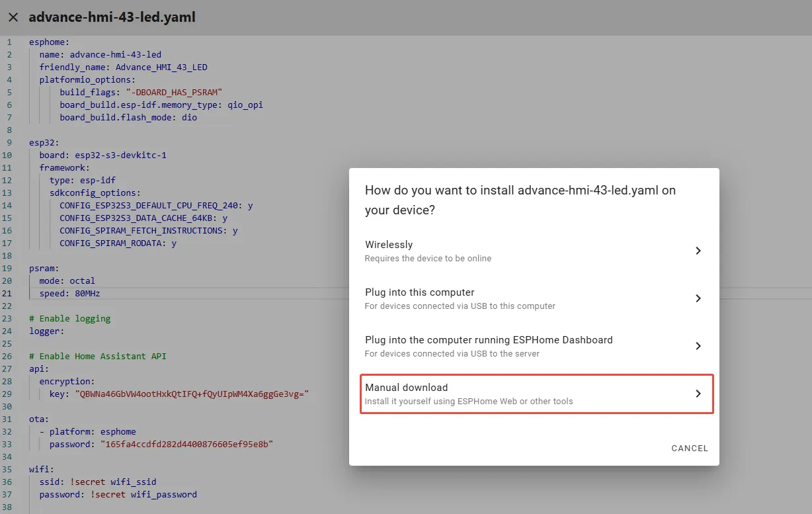The image size is (812, 514).
Task: Click the API encryption key string
Action: coord(192,394)
